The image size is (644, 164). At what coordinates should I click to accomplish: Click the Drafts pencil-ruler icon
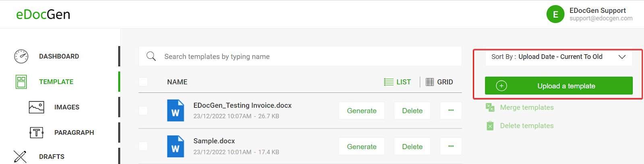coord(20,156)
